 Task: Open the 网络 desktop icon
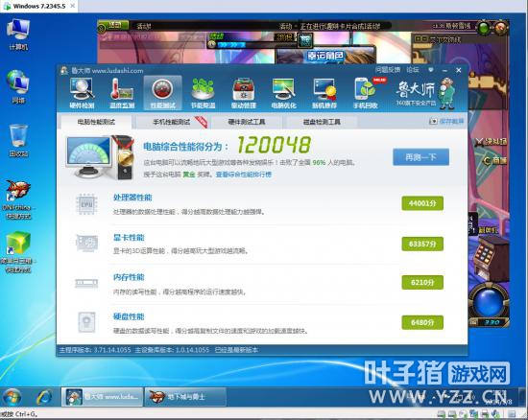[18, 86]
